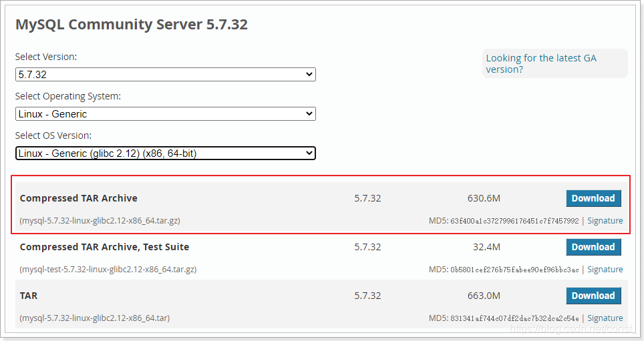Click version 5.7.32 in Compressed TAR Archive row

(367, 198)
